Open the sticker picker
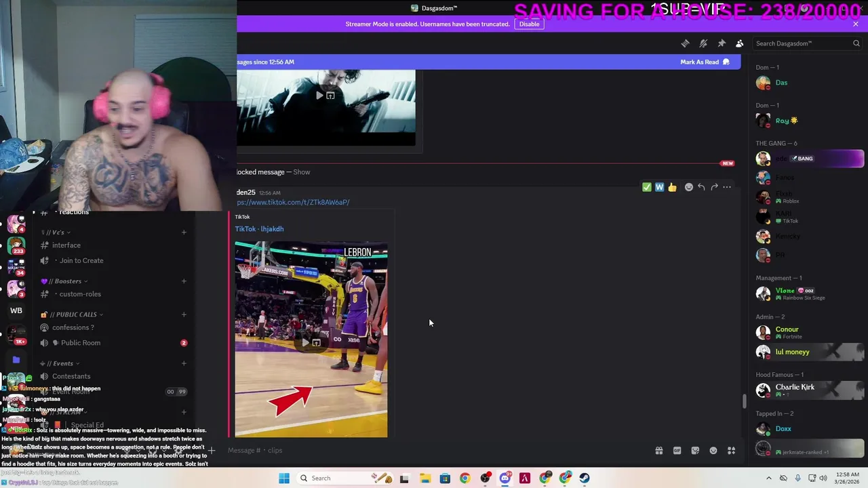The width and height of the screenshot is (868, 488). pyautogui.click(x=695, y=451)
